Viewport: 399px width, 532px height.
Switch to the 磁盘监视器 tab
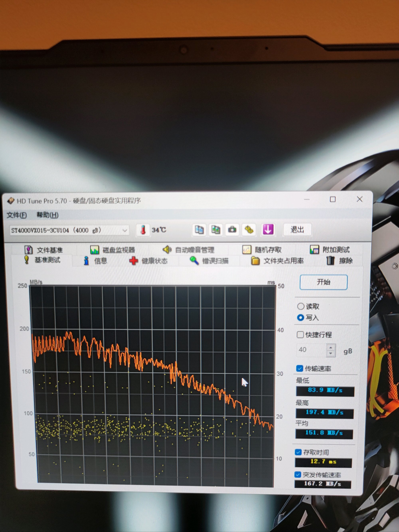coord(113,250)
